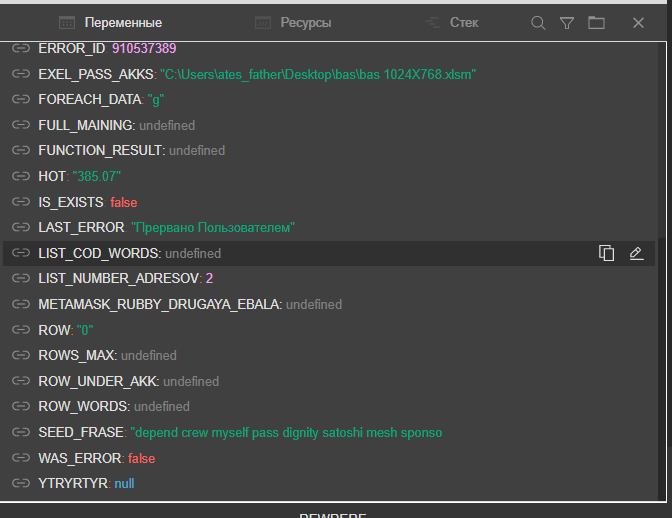Select the ERROR_ID value 910537389

tap(144, 48)
